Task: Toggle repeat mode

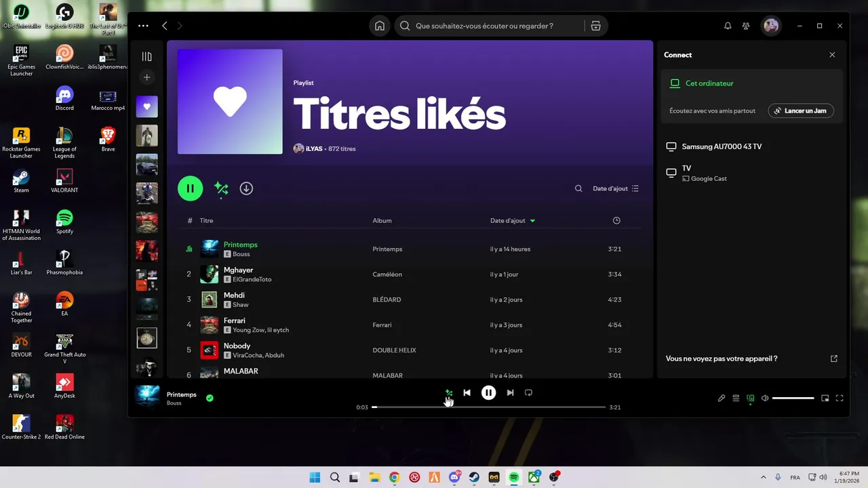Action: point(528,392)
